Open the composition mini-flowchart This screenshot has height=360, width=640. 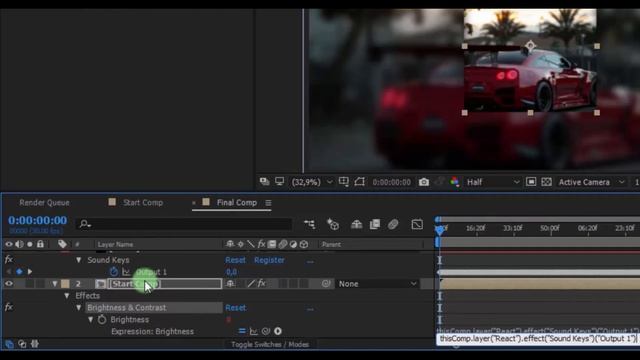(309, 224)
